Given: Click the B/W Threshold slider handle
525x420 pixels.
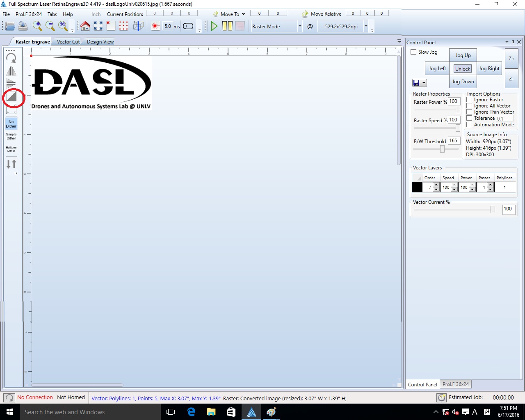Looking at the screenshot, I should [442, 149].
